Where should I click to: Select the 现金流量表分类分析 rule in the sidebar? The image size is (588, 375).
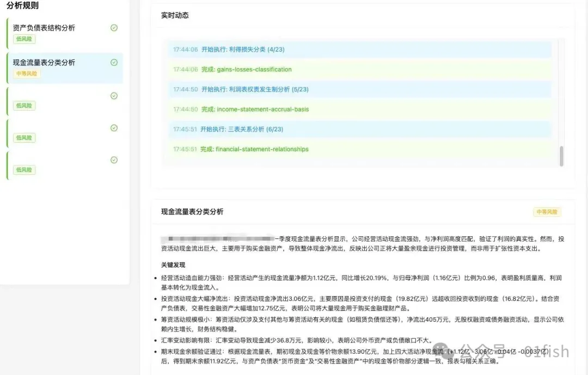[x=44, y=63]
